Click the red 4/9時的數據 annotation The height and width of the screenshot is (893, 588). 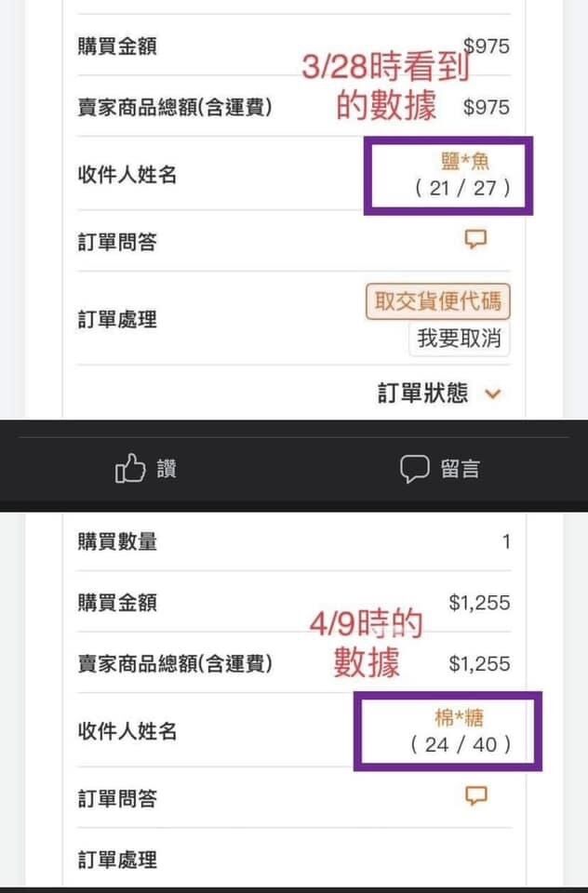click(367, 643)
